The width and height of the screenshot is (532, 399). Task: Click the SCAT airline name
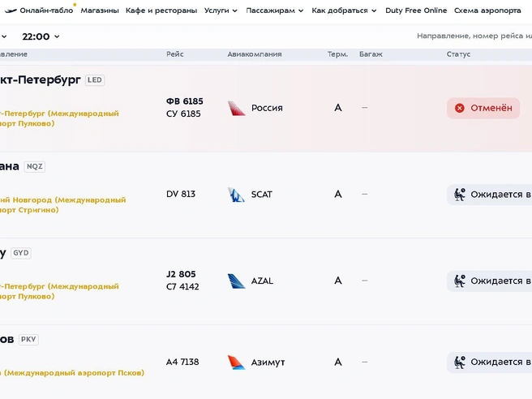pyautogui.click(x=262, y=195)
